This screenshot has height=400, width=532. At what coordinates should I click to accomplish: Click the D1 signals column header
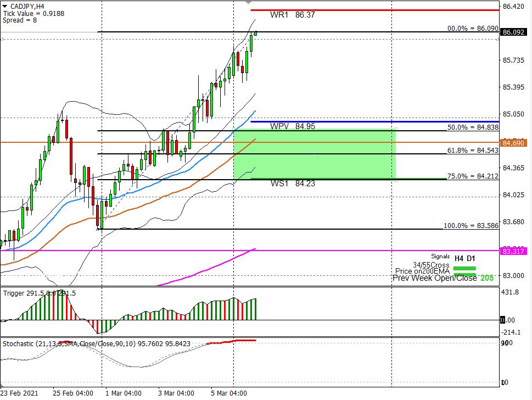(471, 257)
